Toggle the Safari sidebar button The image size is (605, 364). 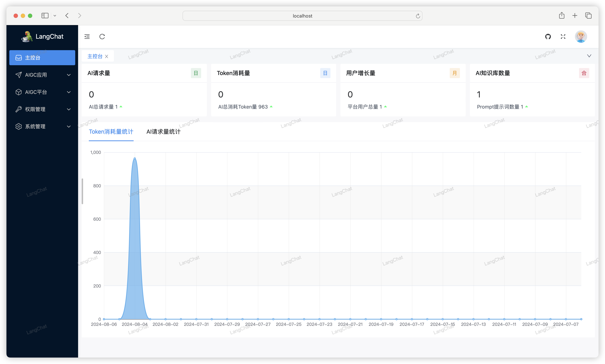point(45,15)
